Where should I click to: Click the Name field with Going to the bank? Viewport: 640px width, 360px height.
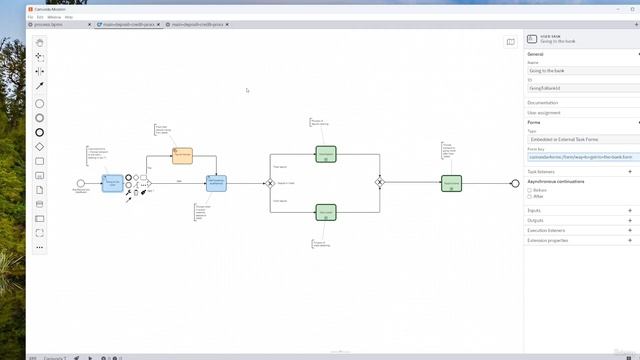coord(584,71)
